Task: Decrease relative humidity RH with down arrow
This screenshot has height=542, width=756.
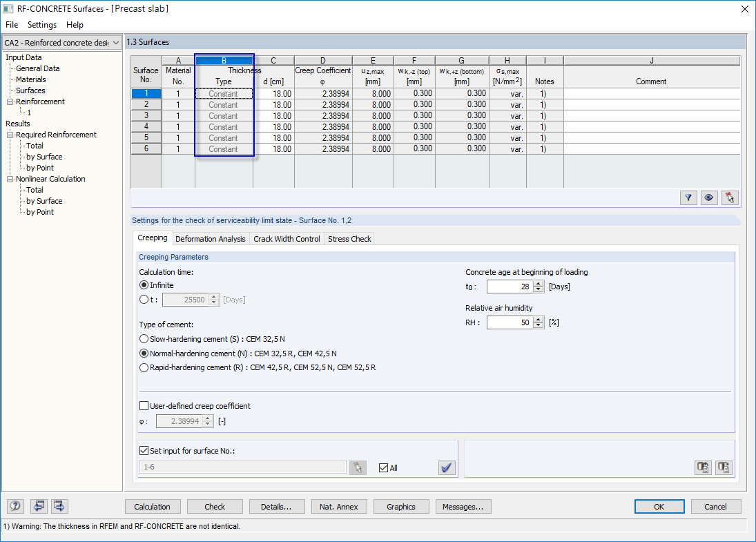Action: click(x=539, y=325)
